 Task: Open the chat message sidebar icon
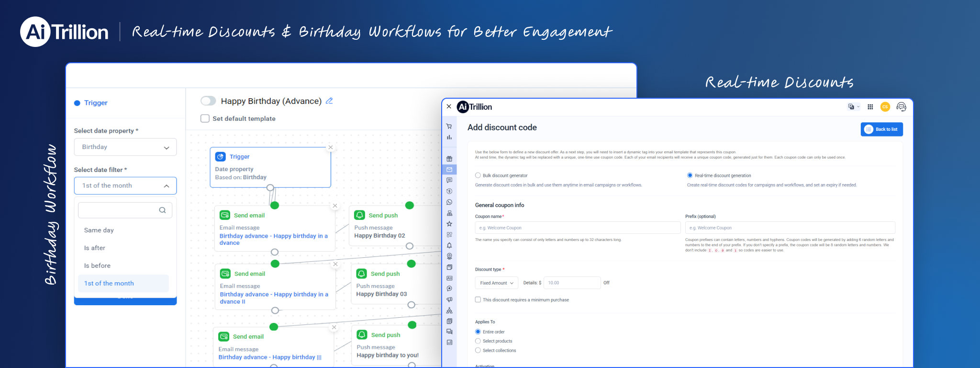(x=449, y=180)
